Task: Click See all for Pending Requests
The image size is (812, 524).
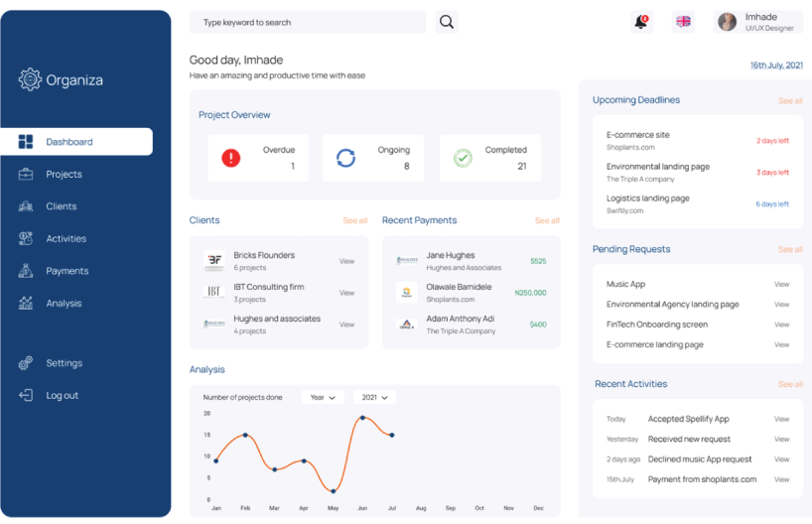Action: pos(790,249)
